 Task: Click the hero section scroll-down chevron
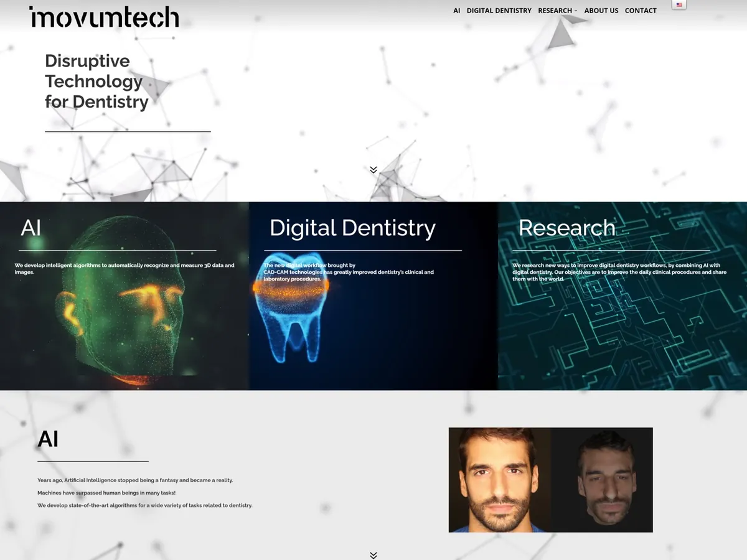tap(374, 170)
